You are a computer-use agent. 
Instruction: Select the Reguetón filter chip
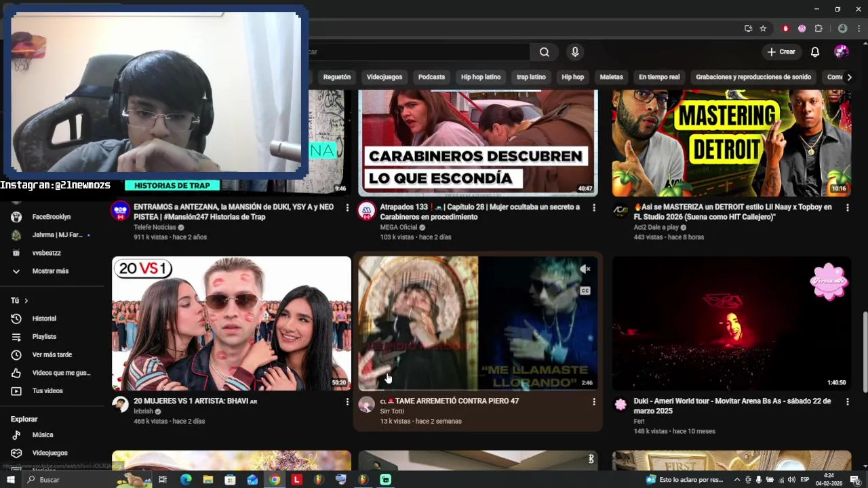click(x=337, y=77)
